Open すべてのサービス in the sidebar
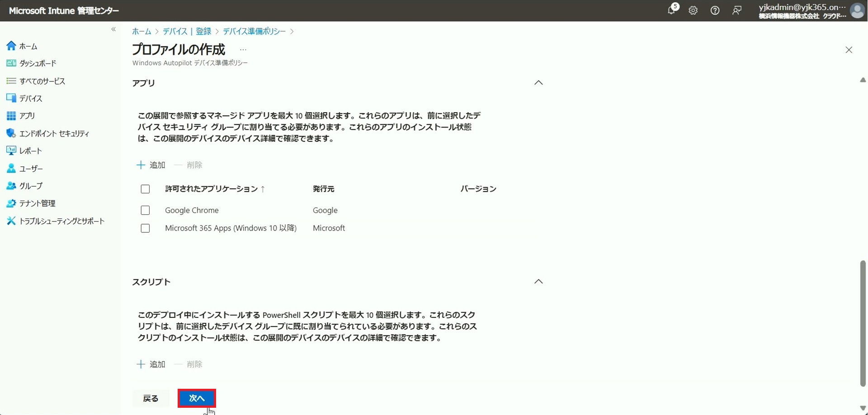Image resolution: width=868 pixels, height=415 pixels. [x=42, y=81]
